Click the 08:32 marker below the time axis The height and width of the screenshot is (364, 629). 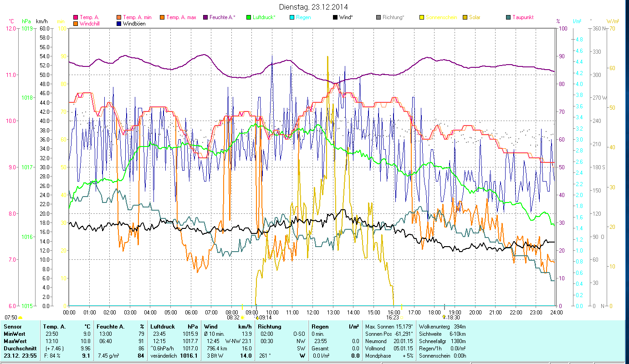[232, 318]
